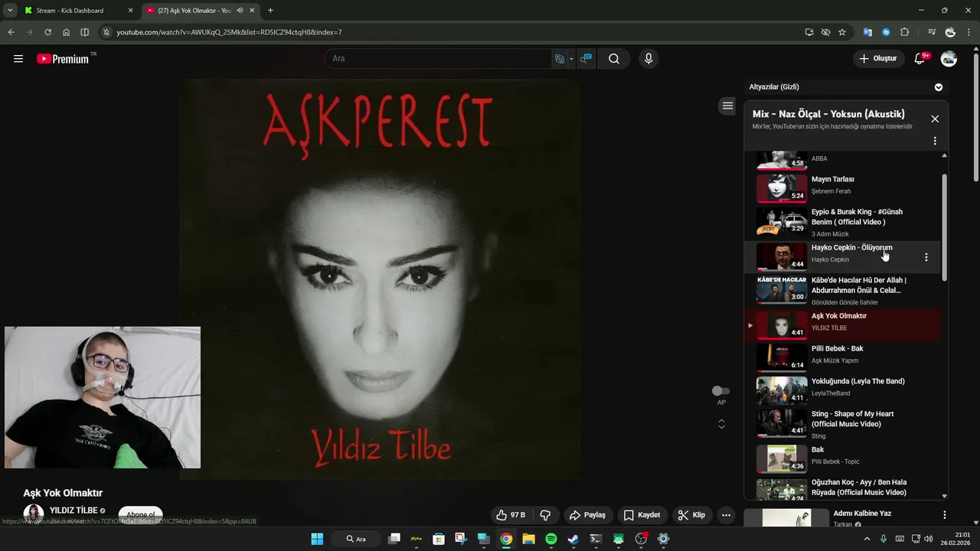This screenshot has height=551, width=980.
Task: Close the Kick Dashboard tab
Action: tap(130, 11)
